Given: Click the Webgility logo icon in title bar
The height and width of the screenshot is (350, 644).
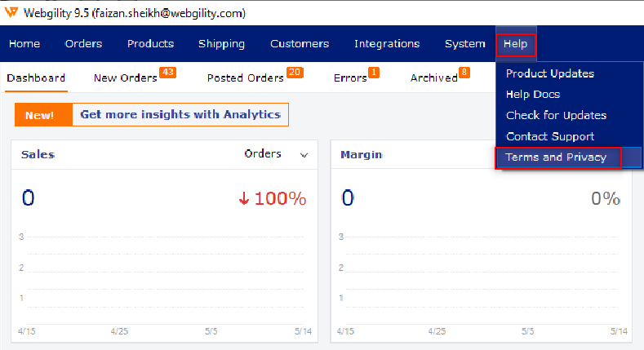Looking at the screenshot, I should pyautogui.click(x=11, y=12).
